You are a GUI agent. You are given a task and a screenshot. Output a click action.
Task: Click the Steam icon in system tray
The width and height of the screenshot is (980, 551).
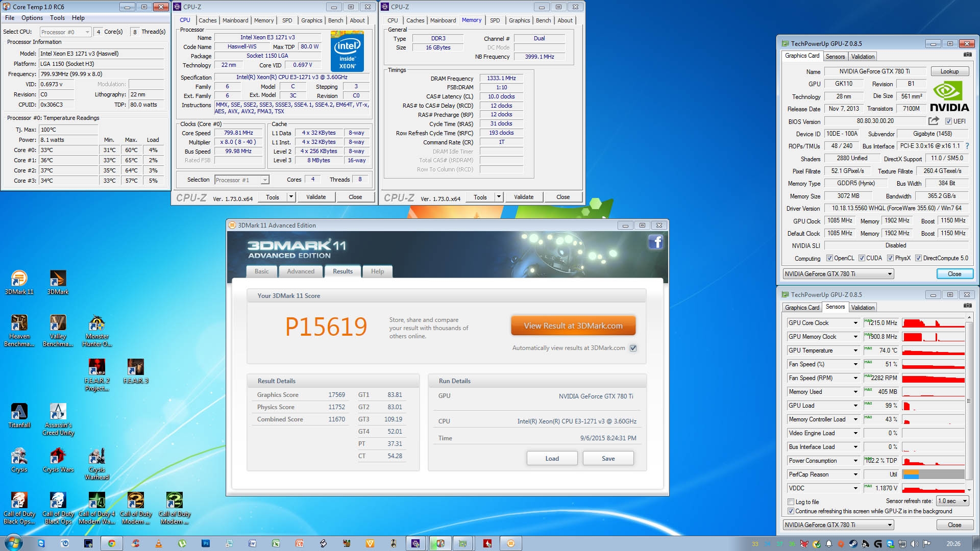[x=853, y=544]
